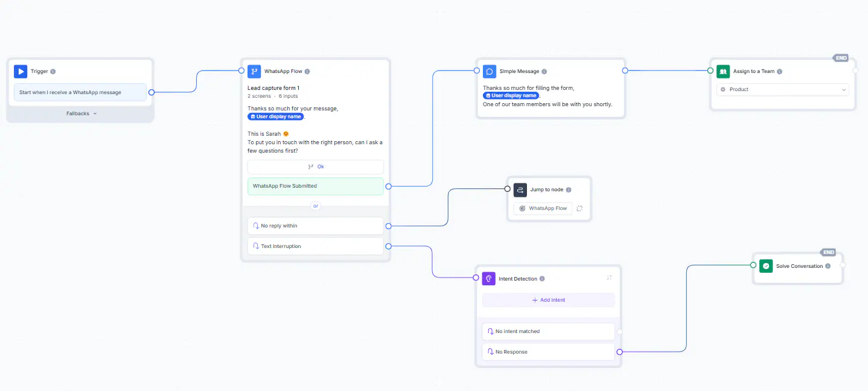Click the or separator badge in WhatsApp Flow

[x=315, y=206]
